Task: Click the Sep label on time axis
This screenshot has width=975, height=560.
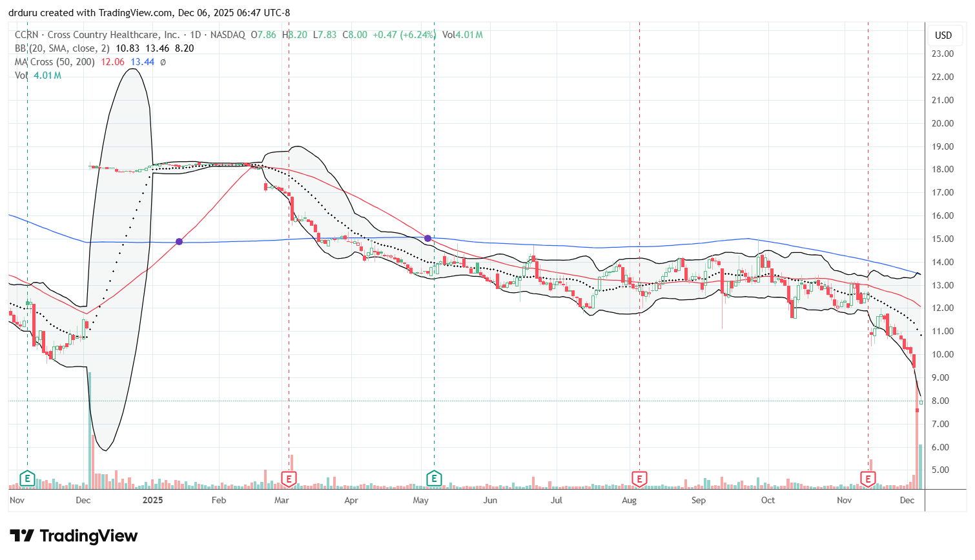Action: [698, 500]
